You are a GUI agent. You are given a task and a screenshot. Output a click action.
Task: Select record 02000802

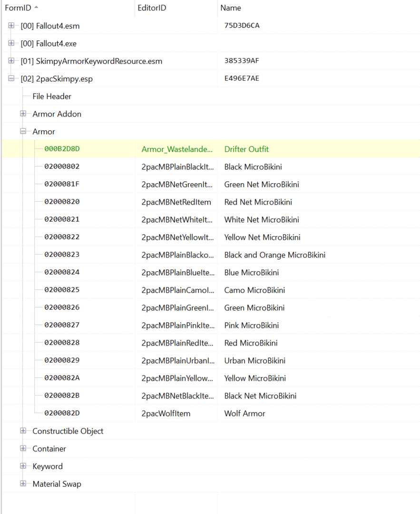[x=62, y=167]
